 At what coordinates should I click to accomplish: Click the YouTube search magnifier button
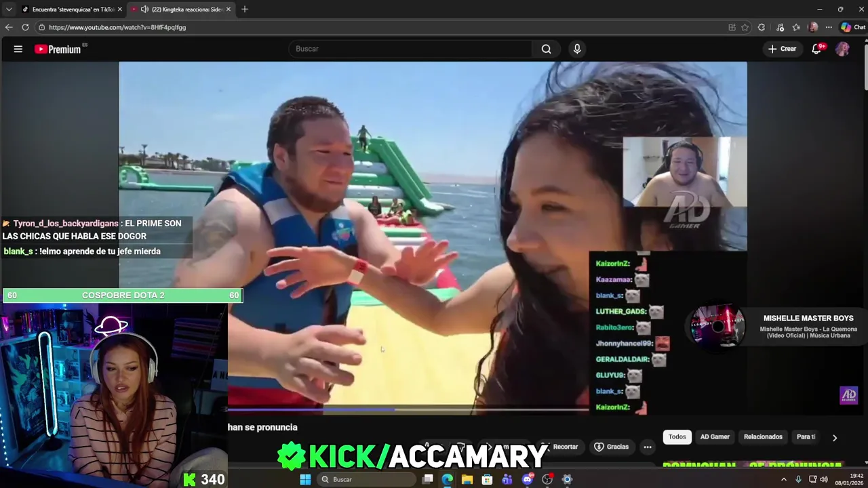546,49
